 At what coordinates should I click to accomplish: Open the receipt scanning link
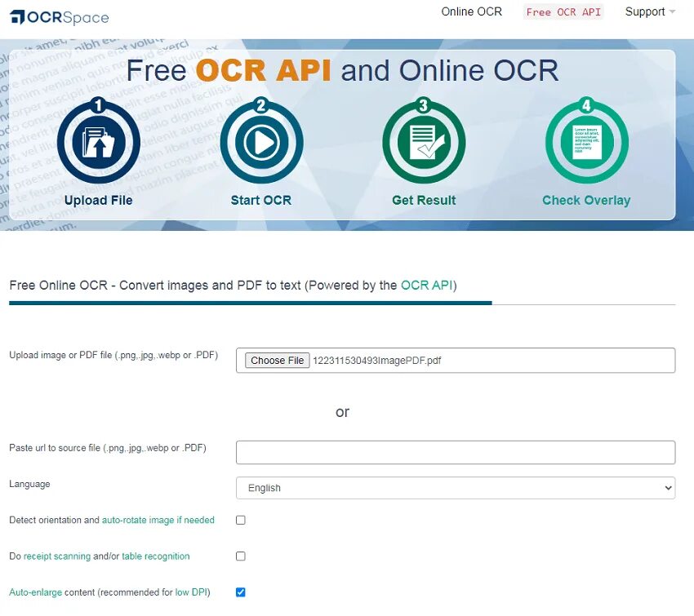[56, 556]
